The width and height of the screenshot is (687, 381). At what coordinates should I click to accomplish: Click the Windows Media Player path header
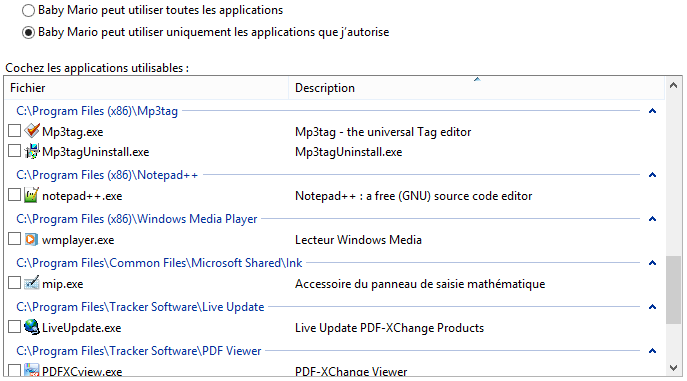(x=137, y=219)
